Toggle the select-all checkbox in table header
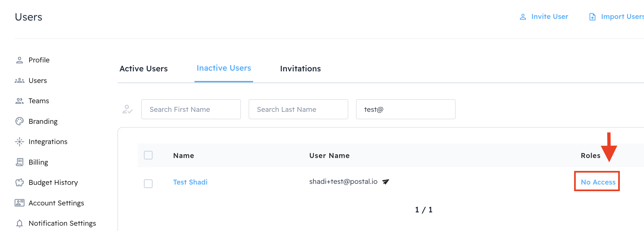This screenshot has height=231, width=644. (148, 155)
